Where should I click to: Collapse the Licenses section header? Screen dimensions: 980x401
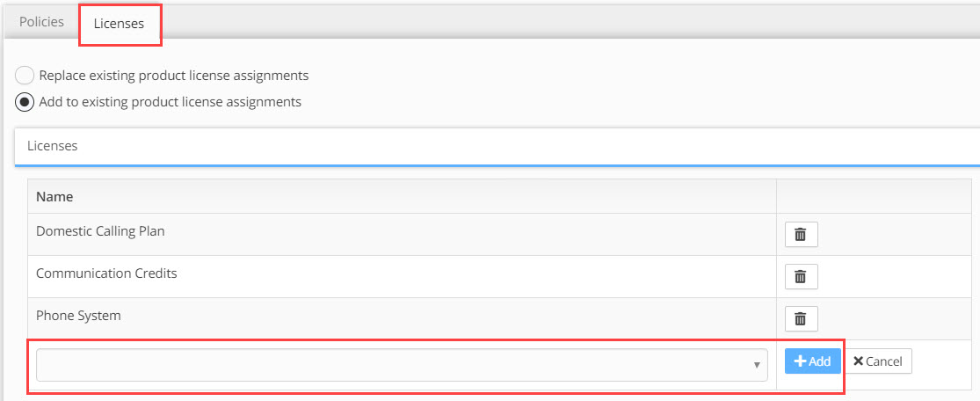click(497, 146)
